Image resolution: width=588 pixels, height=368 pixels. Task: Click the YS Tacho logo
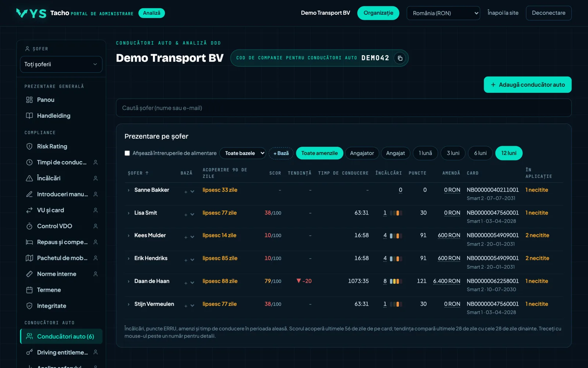click(31, 13)
